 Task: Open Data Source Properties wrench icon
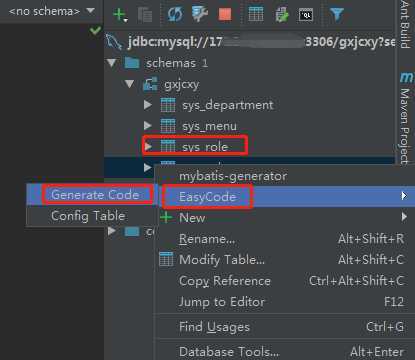(200, 14)
